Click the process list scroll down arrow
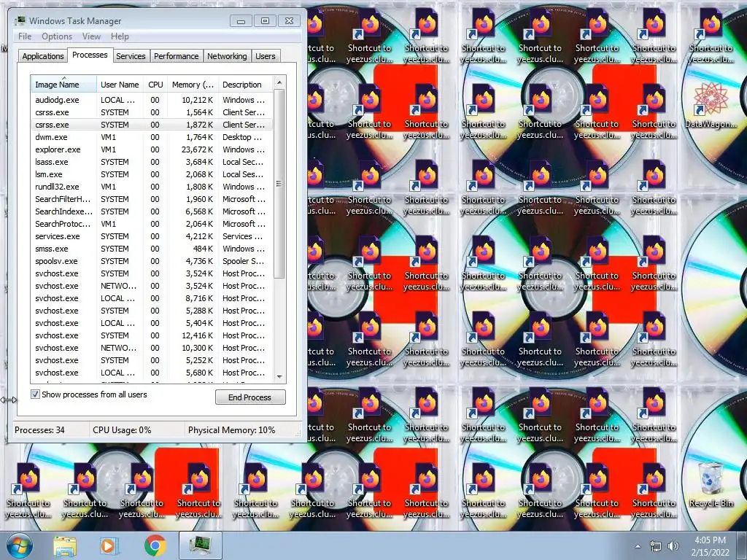 coord(279,376)
